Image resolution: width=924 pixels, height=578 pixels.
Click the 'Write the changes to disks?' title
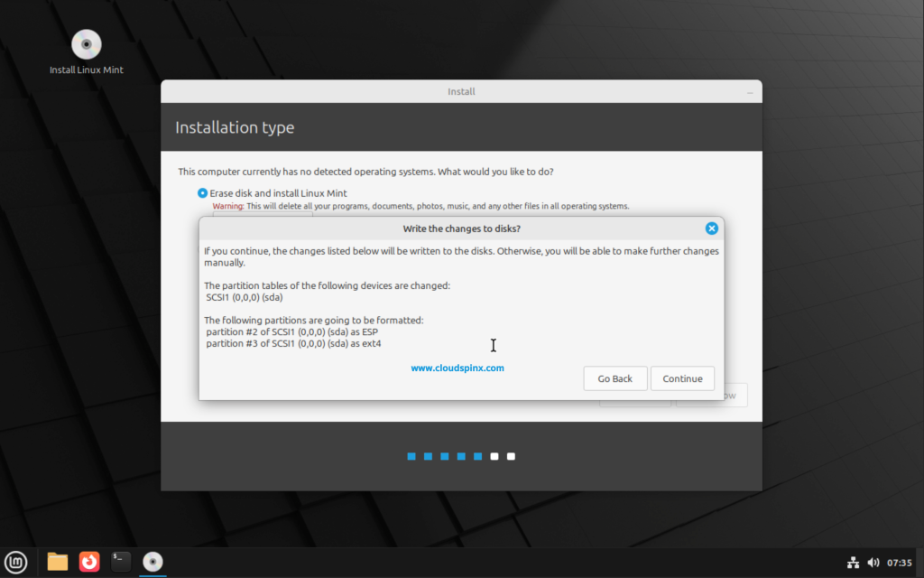(x=461, y=228)
